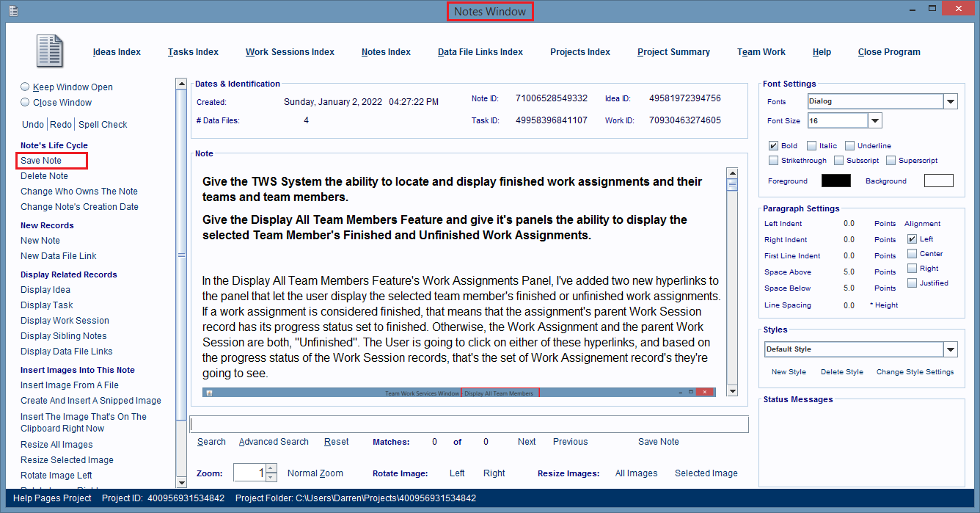Go to the Previous match
This screenshot has width=980, height=513.
click(570, 442)
